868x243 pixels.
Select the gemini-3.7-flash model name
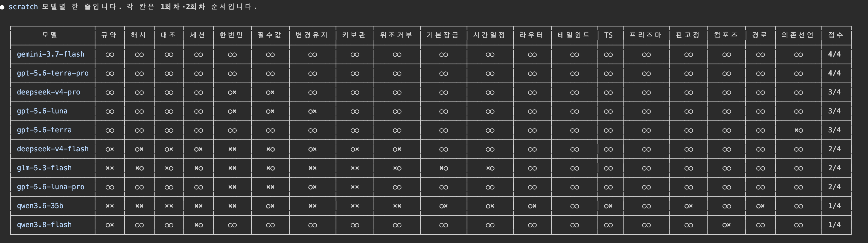coord(50,54)
